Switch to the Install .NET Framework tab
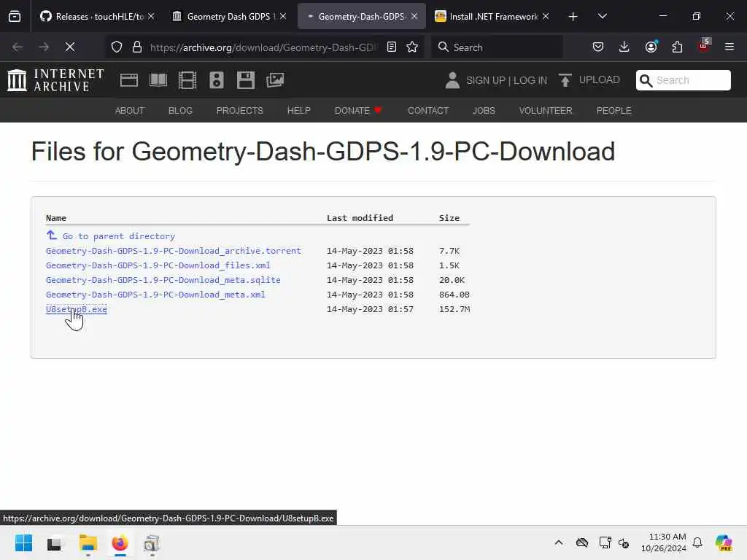 [486, 17]
